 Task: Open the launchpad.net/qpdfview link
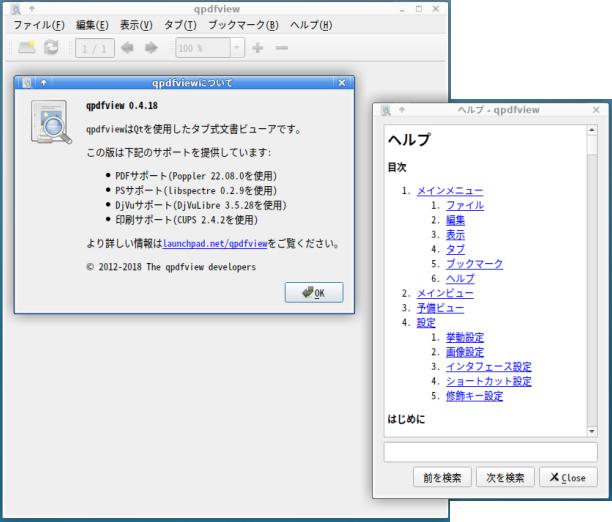click(215, 244)
